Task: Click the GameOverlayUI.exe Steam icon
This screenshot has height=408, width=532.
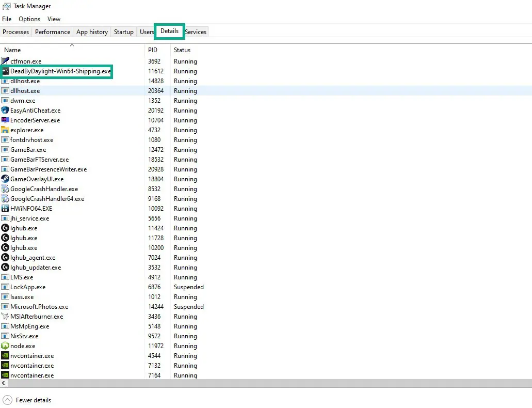Action: click(5, 179)
